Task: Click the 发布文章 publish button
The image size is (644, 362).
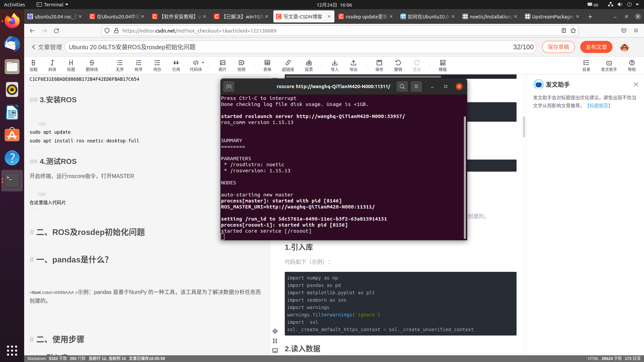Action: (596, 47)
